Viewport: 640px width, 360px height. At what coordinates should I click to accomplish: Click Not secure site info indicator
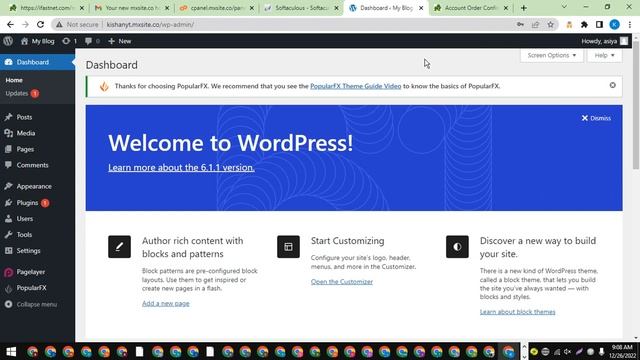click(78, 24)
